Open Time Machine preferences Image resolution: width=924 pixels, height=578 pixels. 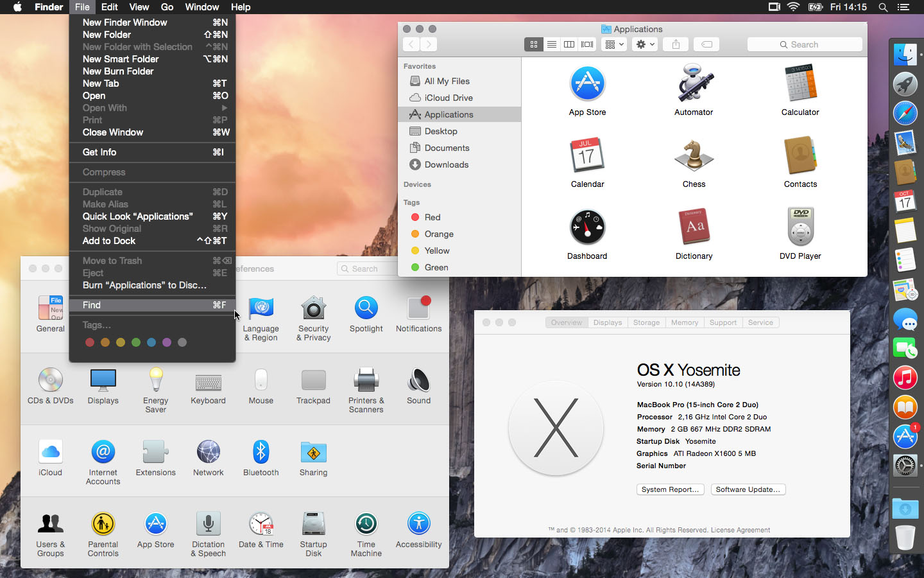366,524
